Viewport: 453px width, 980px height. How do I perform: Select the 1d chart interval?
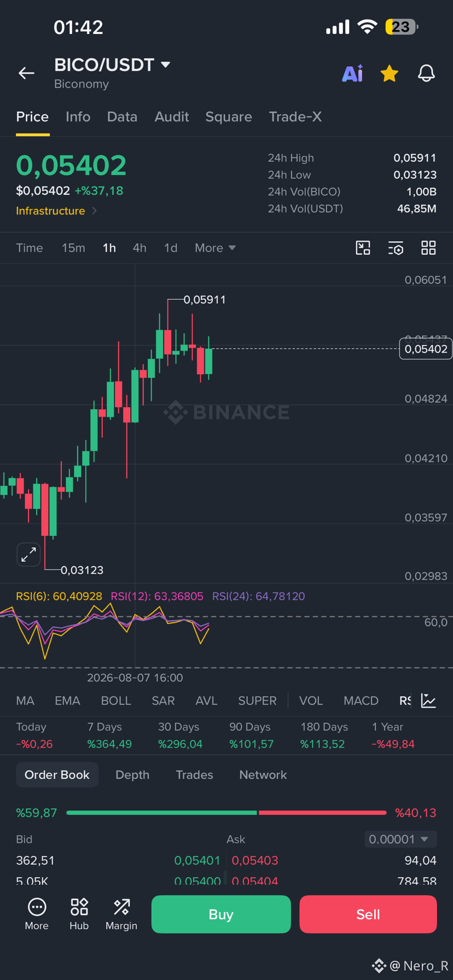(171, 248)
